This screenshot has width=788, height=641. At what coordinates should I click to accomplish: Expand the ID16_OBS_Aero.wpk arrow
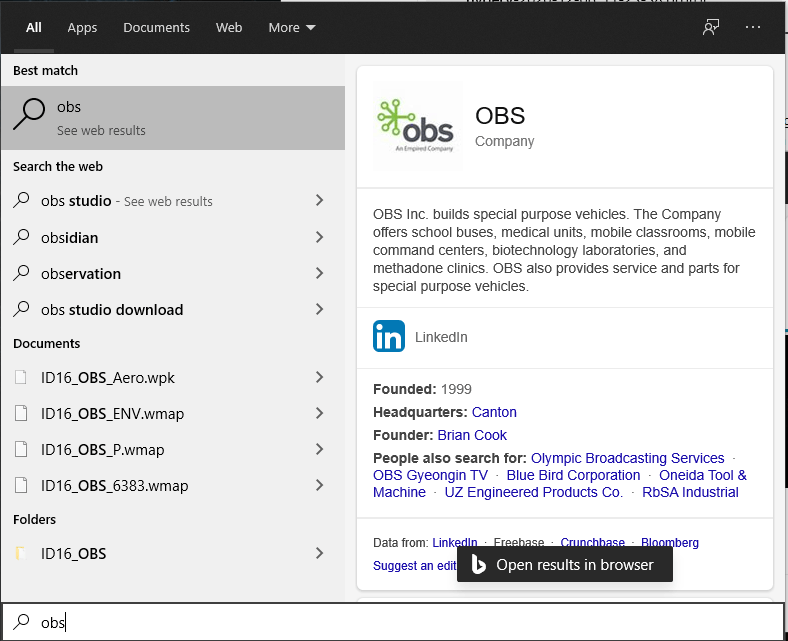319,378
